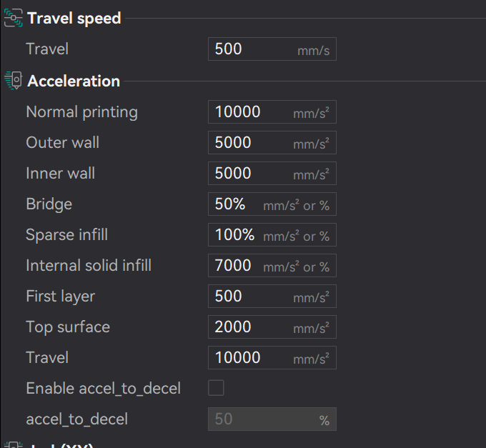Click the Travel speed section icon
This screenshot has height=448, width=486.
tap(13, 19)
